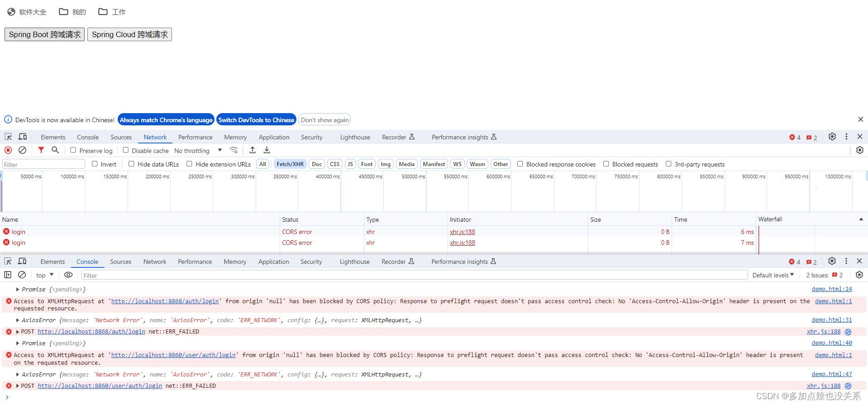Enable Preserve log checkbox
Viewport: 868px width, 405px height.
73,150
